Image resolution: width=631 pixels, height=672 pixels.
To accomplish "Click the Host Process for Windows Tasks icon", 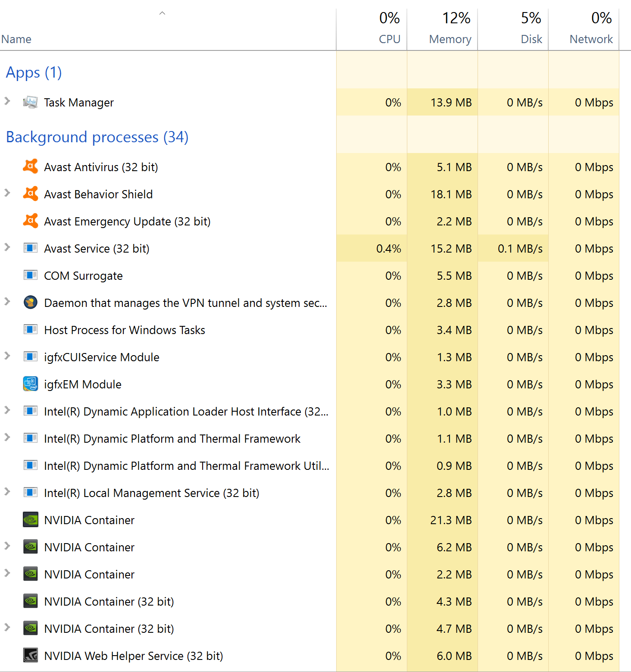I will (x=30, y=330).
